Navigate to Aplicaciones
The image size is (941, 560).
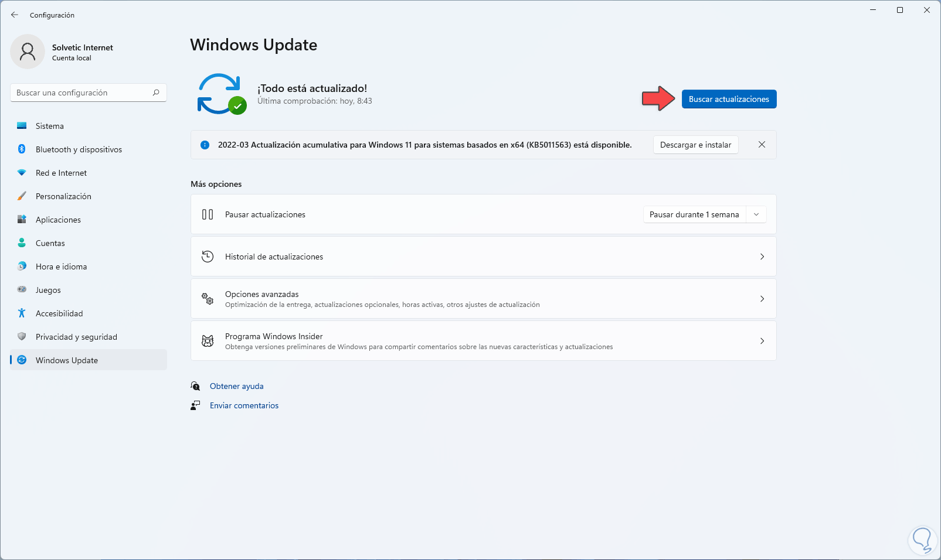[x=89, y=220]
